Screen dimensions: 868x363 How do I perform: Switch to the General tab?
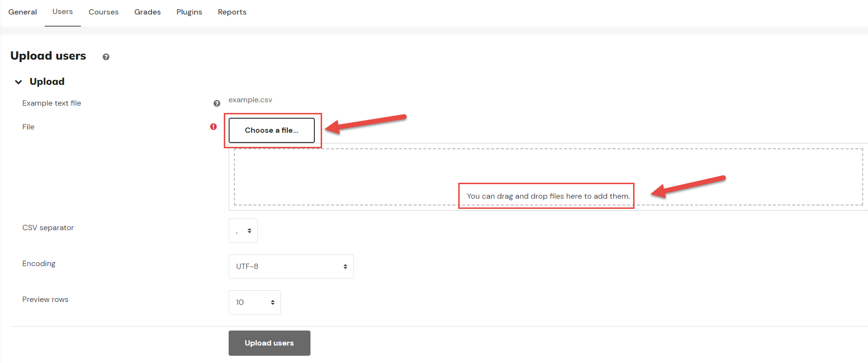point(23,12)
